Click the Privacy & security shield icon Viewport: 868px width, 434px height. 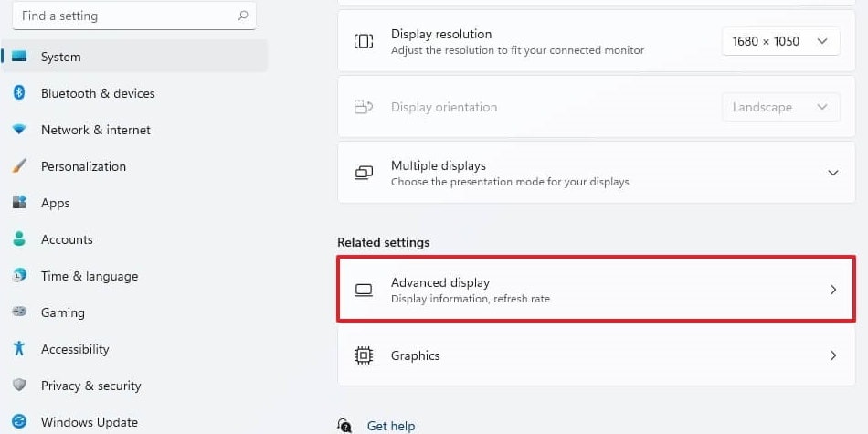tap(19, 386)
